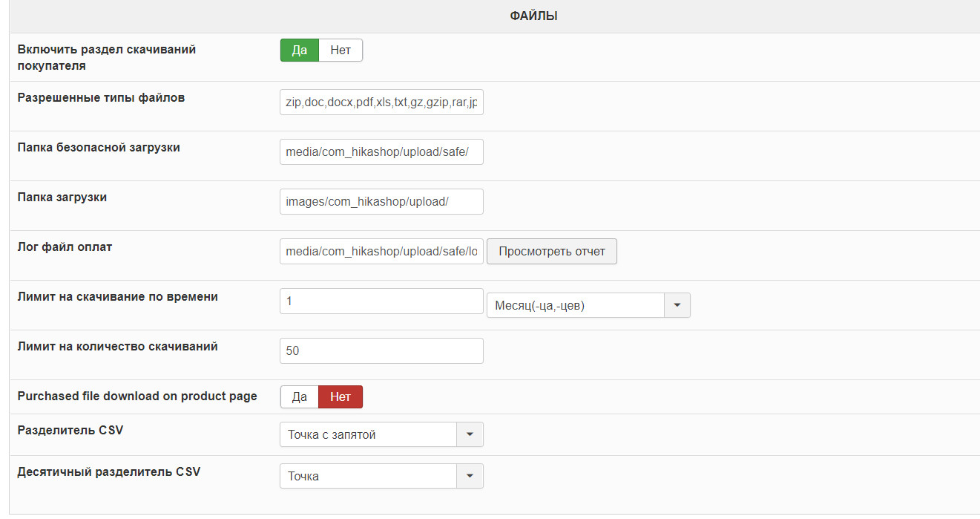Click the allowed file types field
Viewport: 980px width, 519px height.
(381, 103)
